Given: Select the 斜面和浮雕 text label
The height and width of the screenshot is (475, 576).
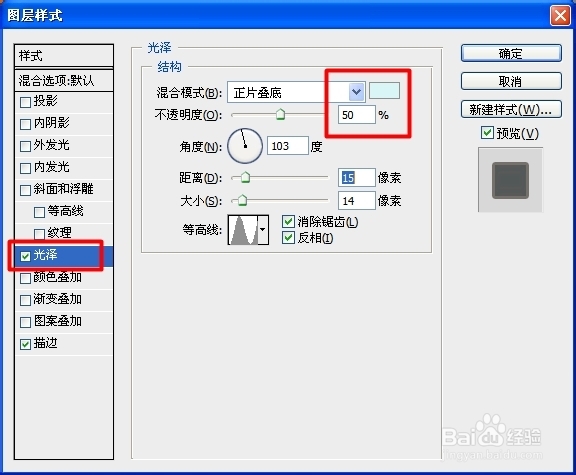Looking at the screenshot, I should coord(64,189).
